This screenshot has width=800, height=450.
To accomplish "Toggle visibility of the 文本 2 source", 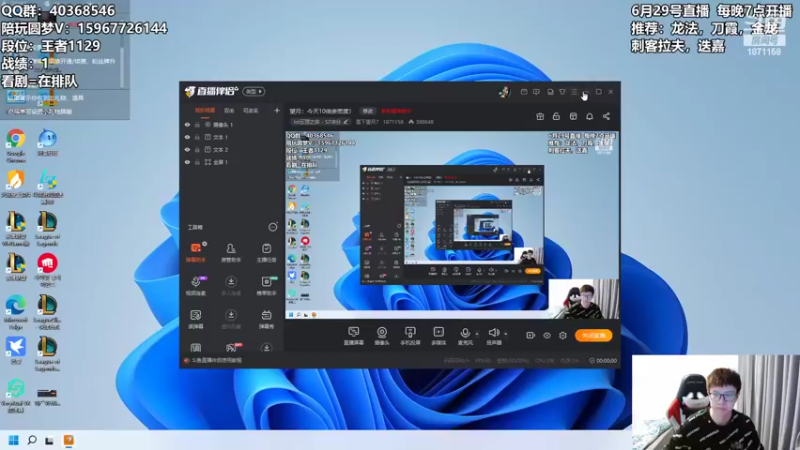I will tap(187, 149).
